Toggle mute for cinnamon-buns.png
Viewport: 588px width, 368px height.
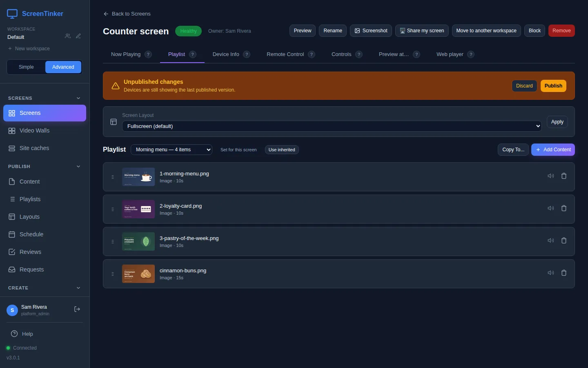coord(551,273)
